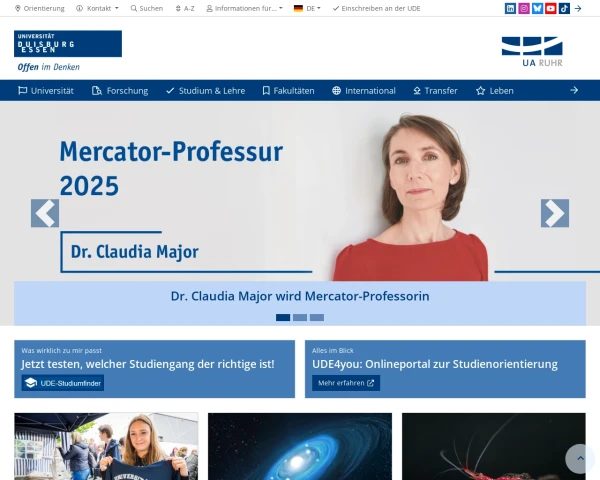Open the TikTok social icon

(564, 8)
